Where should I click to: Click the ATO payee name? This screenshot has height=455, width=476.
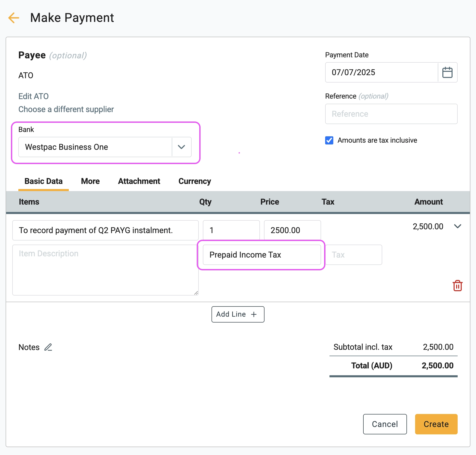coord(26,75)
